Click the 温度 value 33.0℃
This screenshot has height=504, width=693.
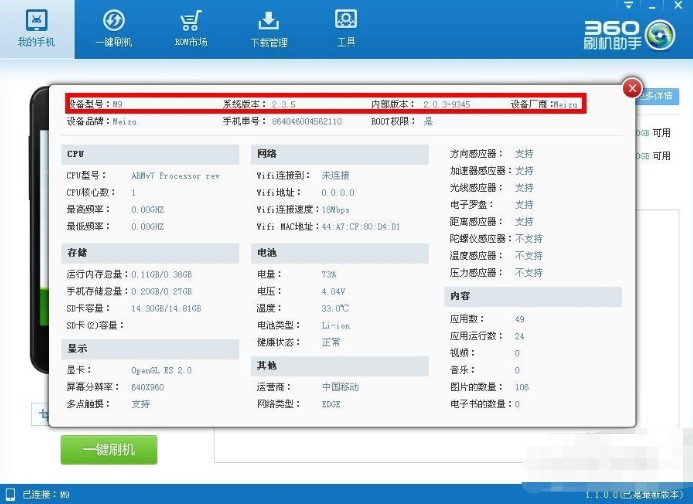[335, 308]
